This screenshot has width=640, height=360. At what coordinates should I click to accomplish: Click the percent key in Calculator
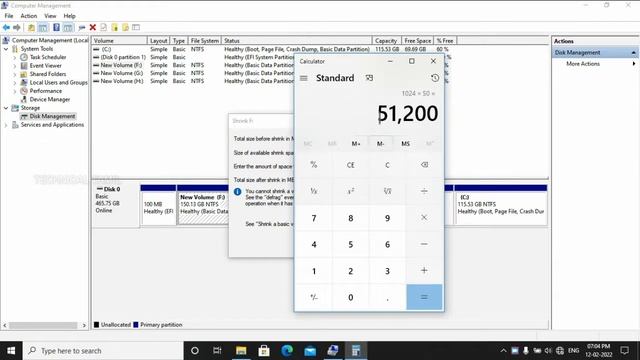click(313, 165)
